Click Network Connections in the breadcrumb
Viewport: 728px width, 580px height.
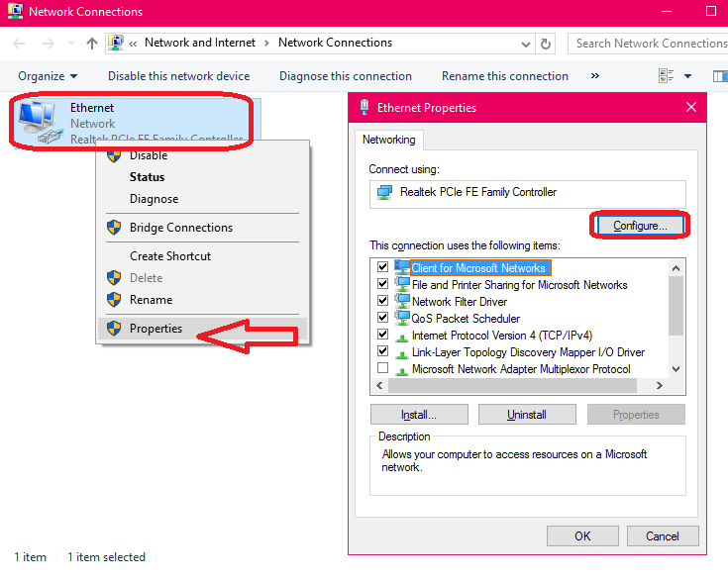[335, 43]
